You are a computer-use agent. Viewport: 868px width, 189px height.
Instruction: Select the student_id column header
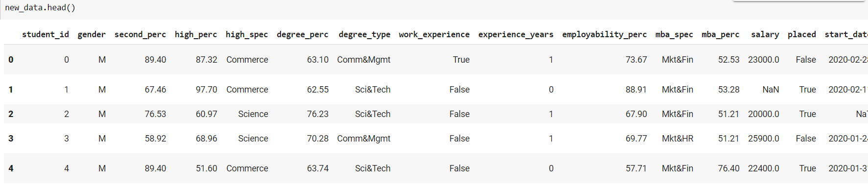pyautogui.click(x=46, y=34)
